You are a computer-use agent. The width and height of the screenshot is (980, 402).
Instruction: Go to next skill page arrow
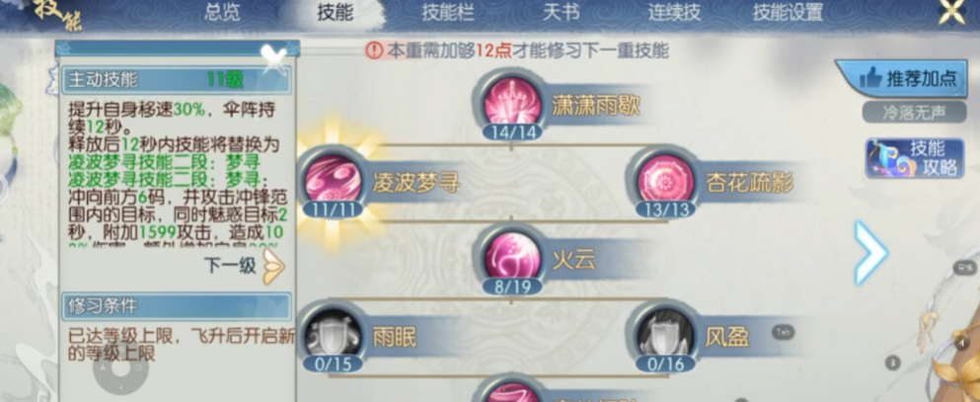click(x=870, y=252)
